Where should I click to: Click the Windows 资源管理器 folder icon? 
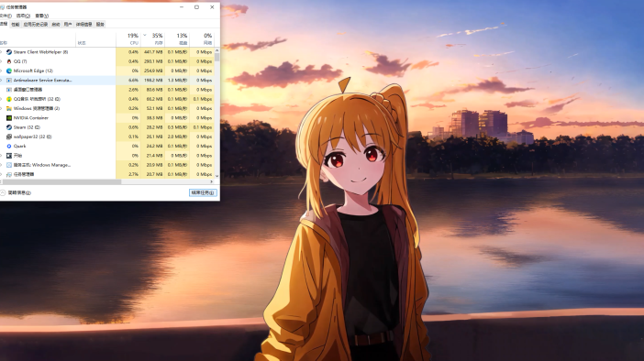point(9,109)
